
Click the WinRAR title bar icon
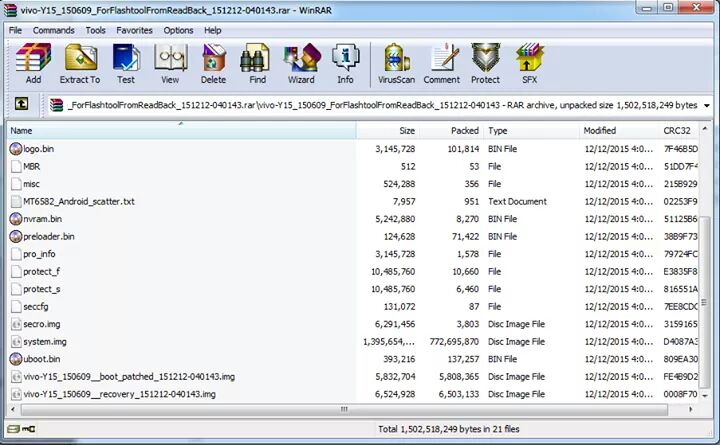10,10
